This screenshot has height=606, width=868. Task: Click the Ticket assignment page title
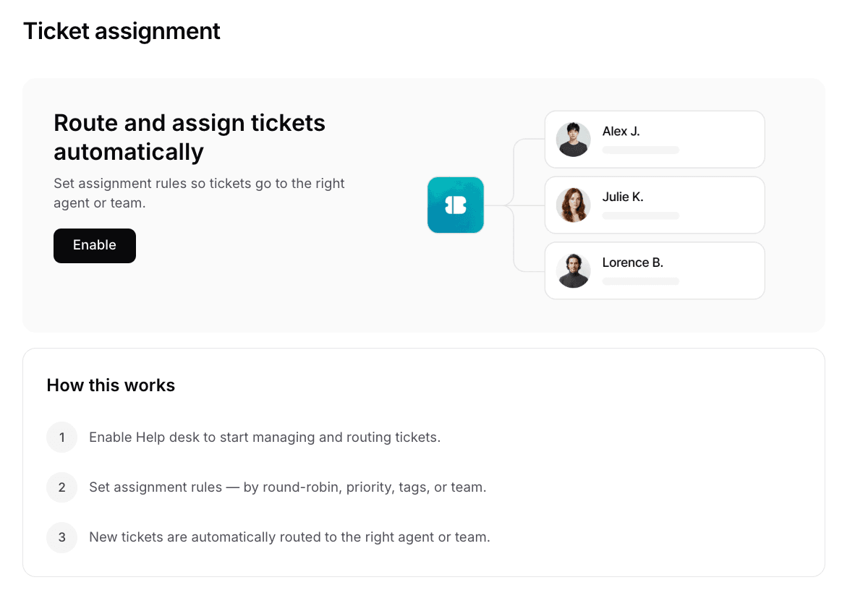pyautogui.click(x=122, y=31)
